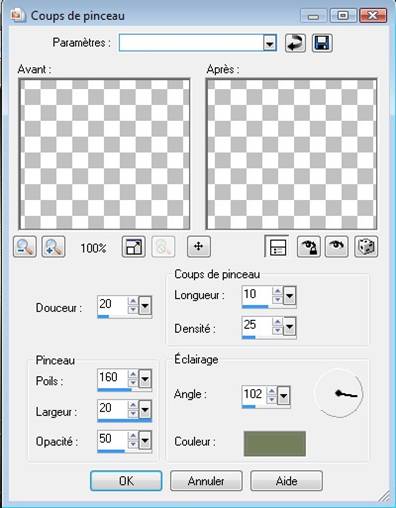Click OK to apply brush strokes
The width and height of the screenshot is (396, 508).
pyautogui.click(x=126, y=481)
